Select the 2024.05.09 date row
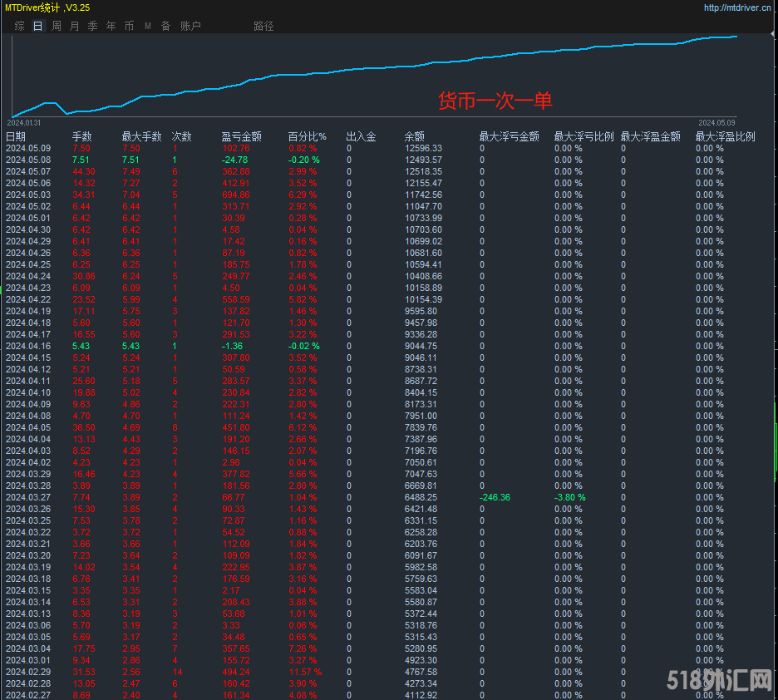778x700 pixels. click(x=28, y=148)
